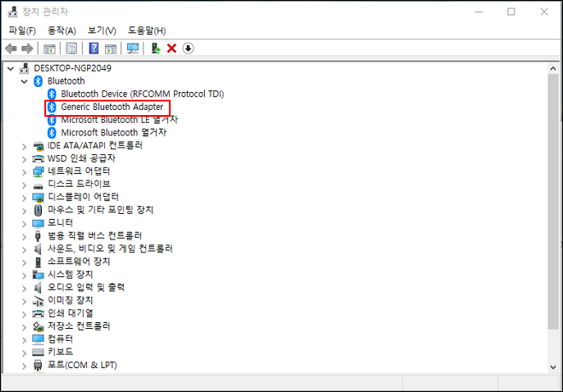Click icon of Bluetooth Device RFCOMM Protocol TDI
563x392 pixels.
[52, 94]
